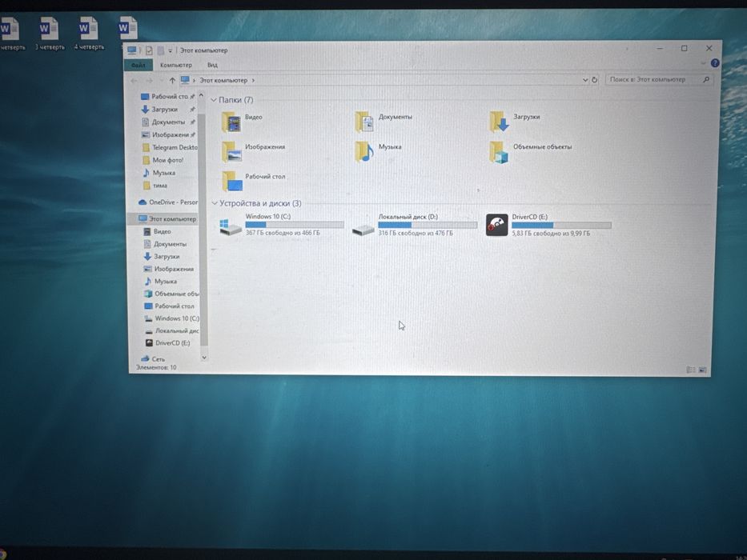Viewport: 747px width, 560px height.
Task: Open the help question mark icon
Action: 715,63
